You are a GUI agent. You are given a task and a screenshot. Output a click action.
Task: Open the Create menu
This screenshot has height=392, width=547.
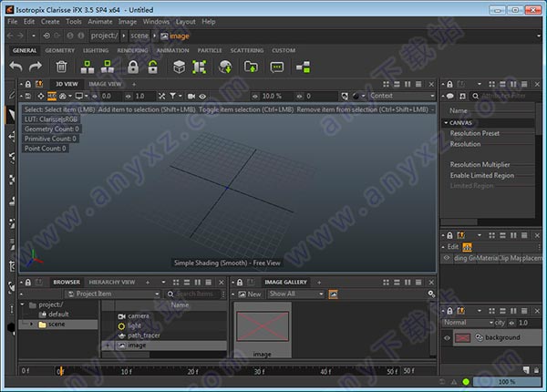(x=50, y=22)
